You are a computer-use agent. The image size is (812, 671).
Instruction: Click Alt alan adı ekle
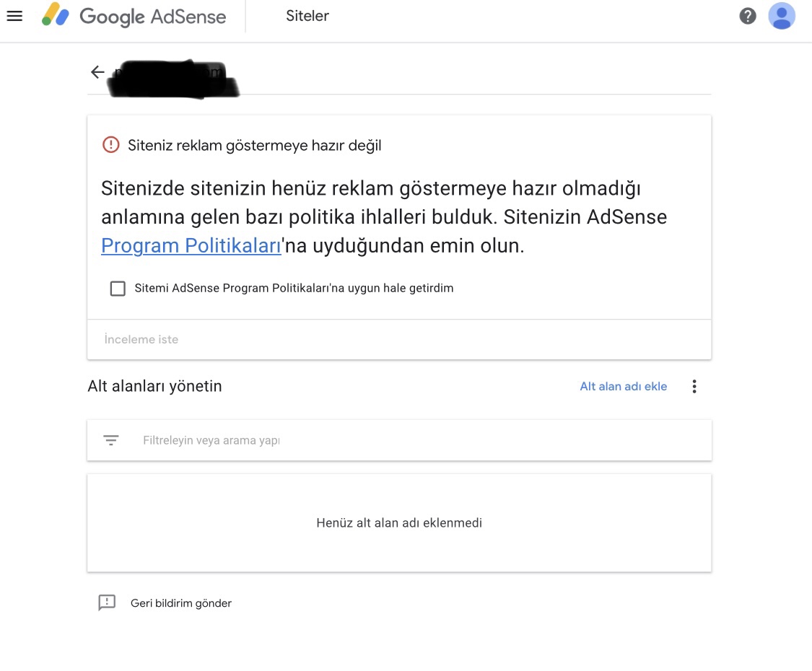pos(623,386)
